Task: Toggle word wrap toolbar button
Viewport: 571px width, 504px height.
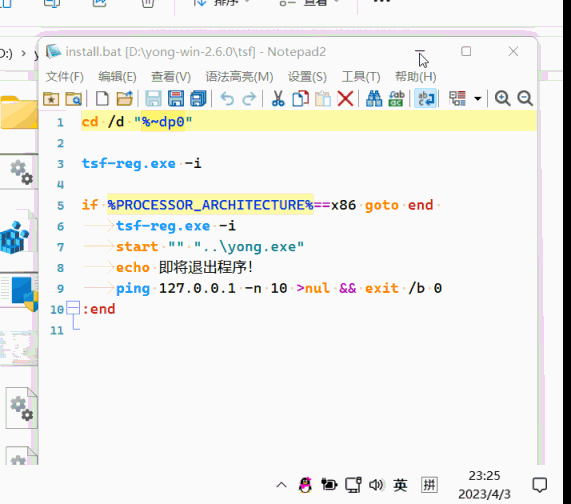Action: 425,99
